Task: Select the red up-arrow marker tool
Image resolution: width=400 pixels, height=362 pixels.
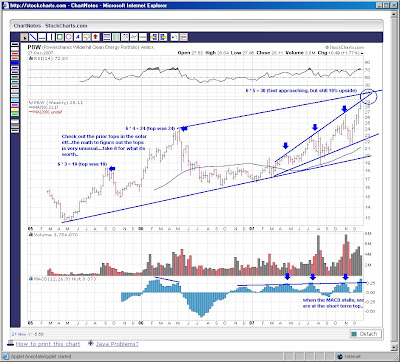Action: click(x=95, y=37)
